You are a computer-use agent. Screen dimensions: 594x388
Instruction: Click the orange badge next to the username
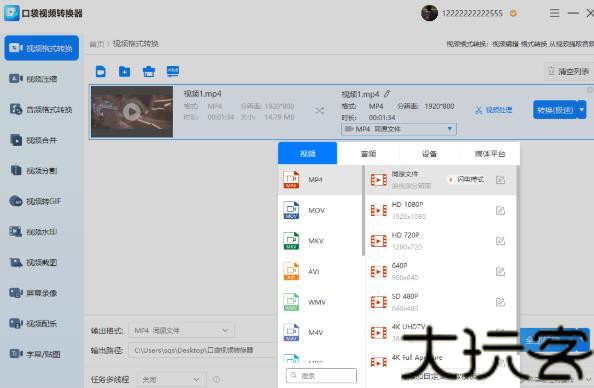click(x=513, y=14)
